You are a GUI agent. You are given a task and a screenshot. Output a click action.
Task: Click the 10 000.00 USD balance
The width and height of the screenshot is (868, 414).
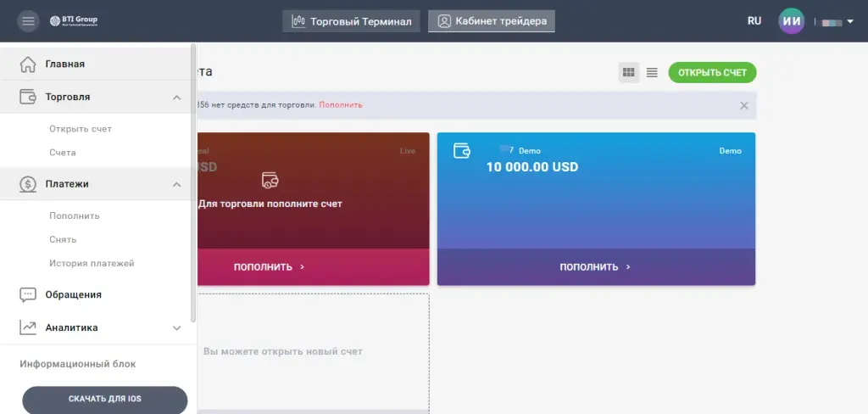pyautogui.click(x=532, y=167)
